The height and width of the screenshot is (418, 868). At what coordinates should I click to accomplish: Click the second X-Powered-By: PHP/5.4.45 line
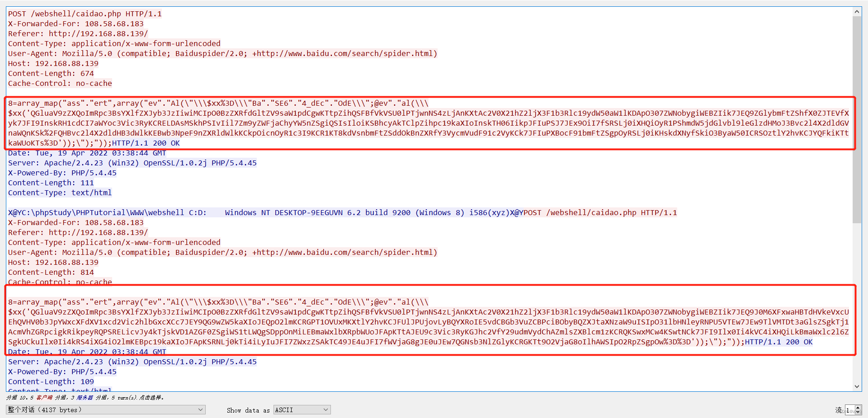[x=62, y=371]
